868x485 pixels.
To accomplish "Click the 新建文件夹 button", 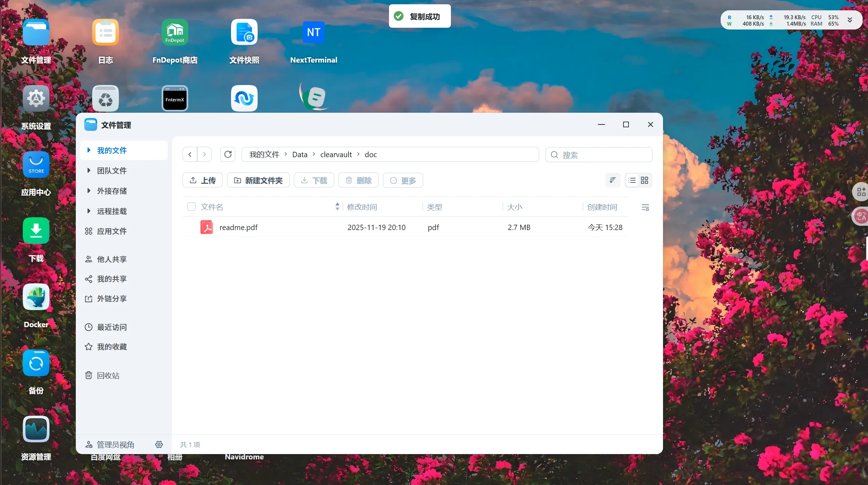I will pos(258,180).
